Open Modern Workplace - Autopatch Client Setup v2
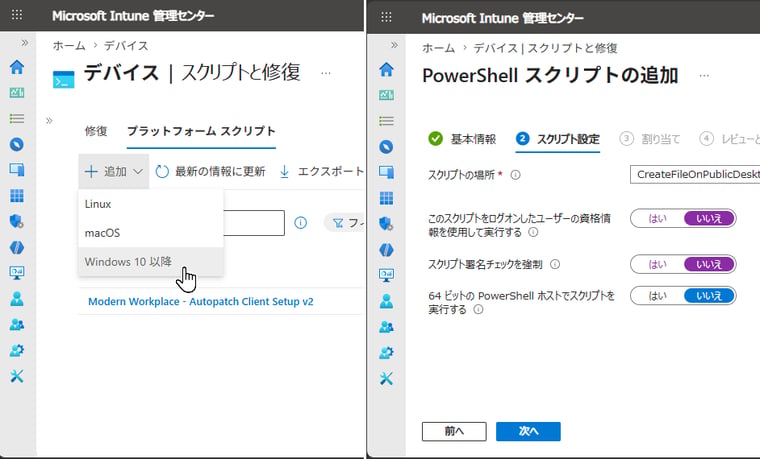This screenshot has height=459, width=760. coord(201,301)
